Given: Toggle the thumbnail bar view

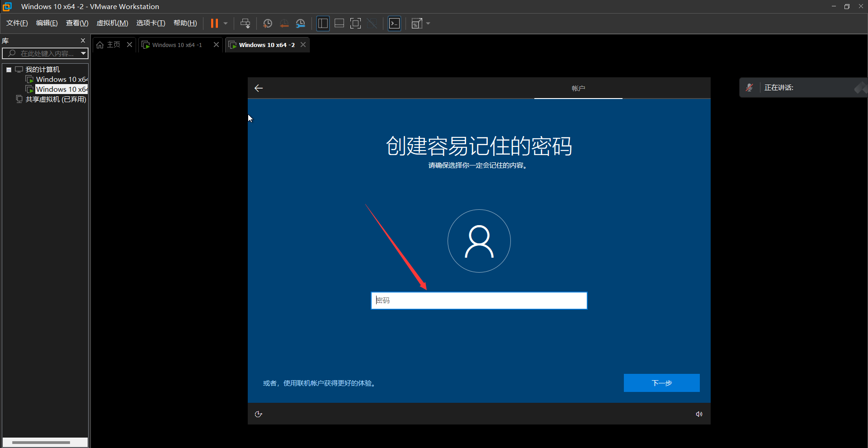Looking at the screenshot, I should click(x=339, y=23).
